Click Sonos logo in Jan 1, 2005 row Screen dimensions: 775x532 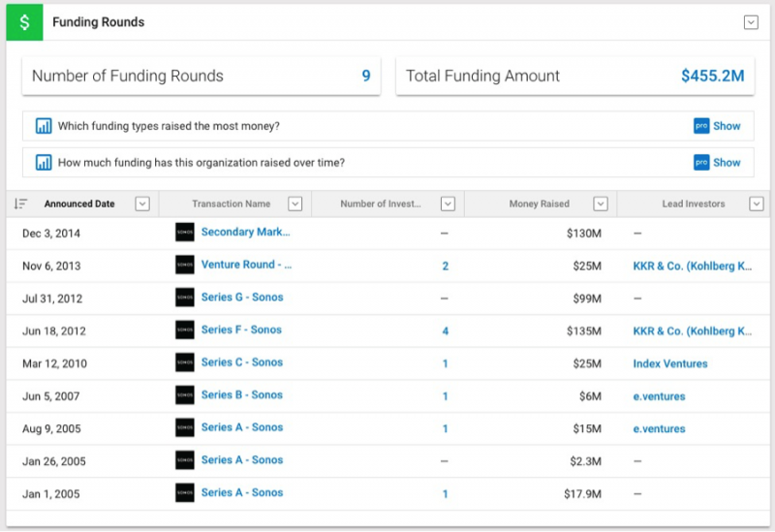pyautogui.click(x=185, y=493)
